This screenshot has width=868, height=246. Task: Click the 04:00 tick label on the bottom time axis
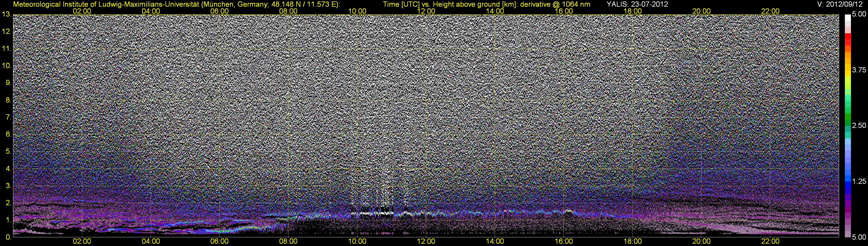151,242
